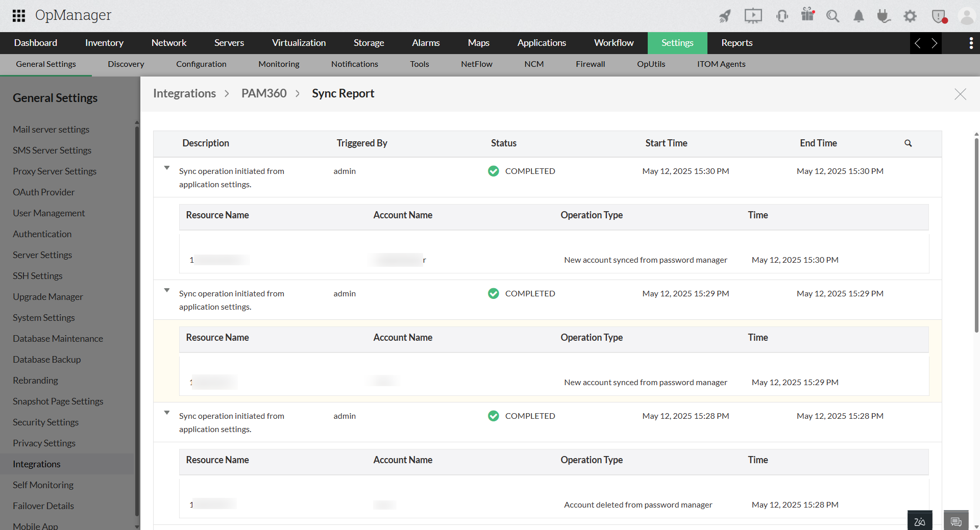Open the General Settings subtab
The height and width of the screenshot is (530, 980).
coord(46,64)
